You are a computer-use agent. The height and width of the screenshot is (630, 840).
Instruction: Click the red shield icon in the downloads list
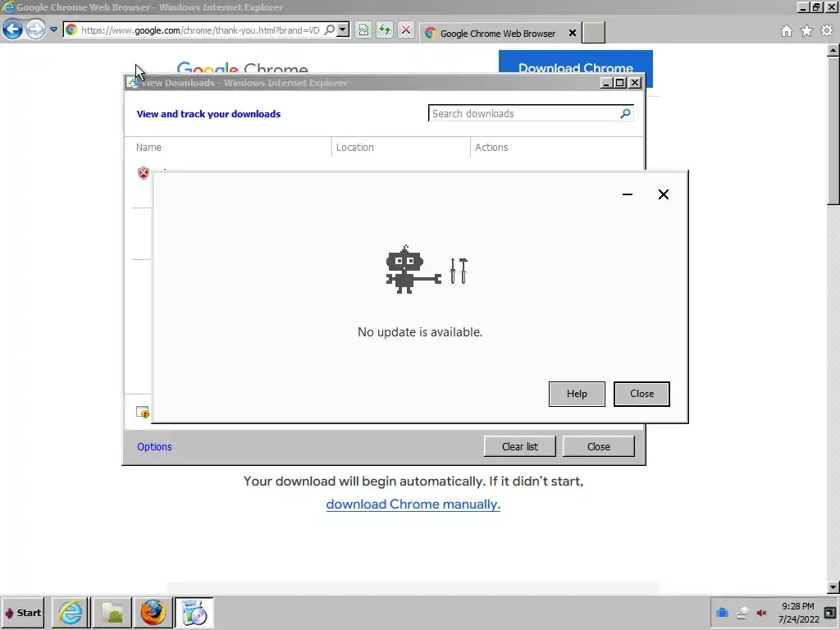pyautogui.click(x=144, y=173)
